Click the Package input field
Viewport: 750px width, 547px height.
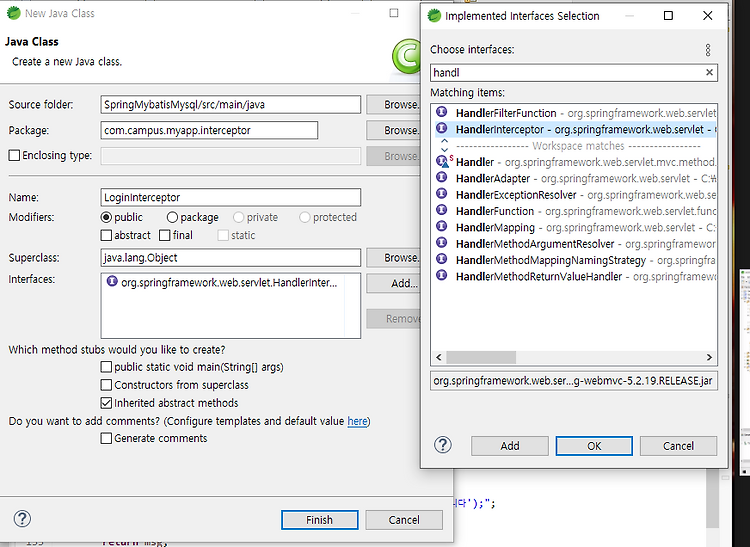coord(209,130)
